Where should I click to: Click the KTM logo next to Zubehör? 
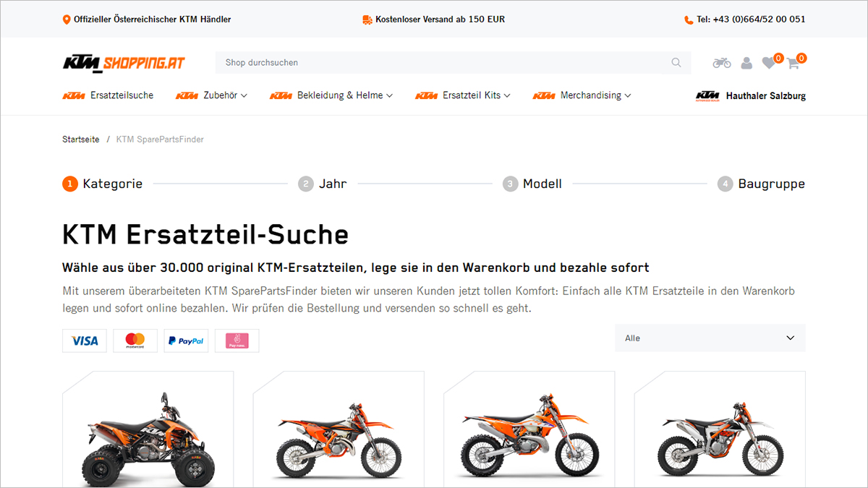(187, 95)
